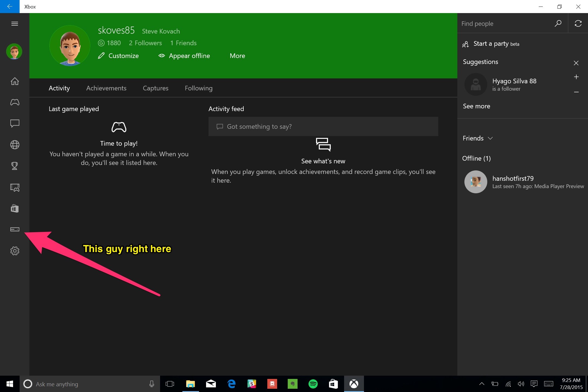Refresh the friends list
The image size is (588, 392).
pyautogui.click(x=578, y=24)
